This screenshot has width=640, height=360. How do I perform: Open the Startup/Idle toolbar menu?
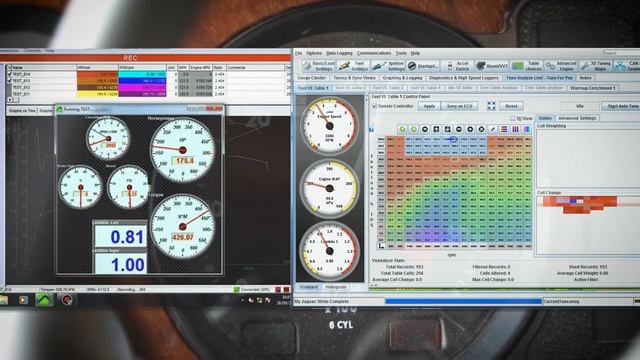(423, 66)
